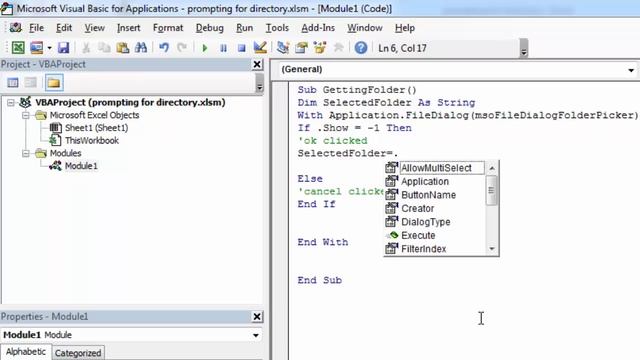640x360 pixels.
Task: Collapse the Modules folder node
Action: click(x=26, y=153)
